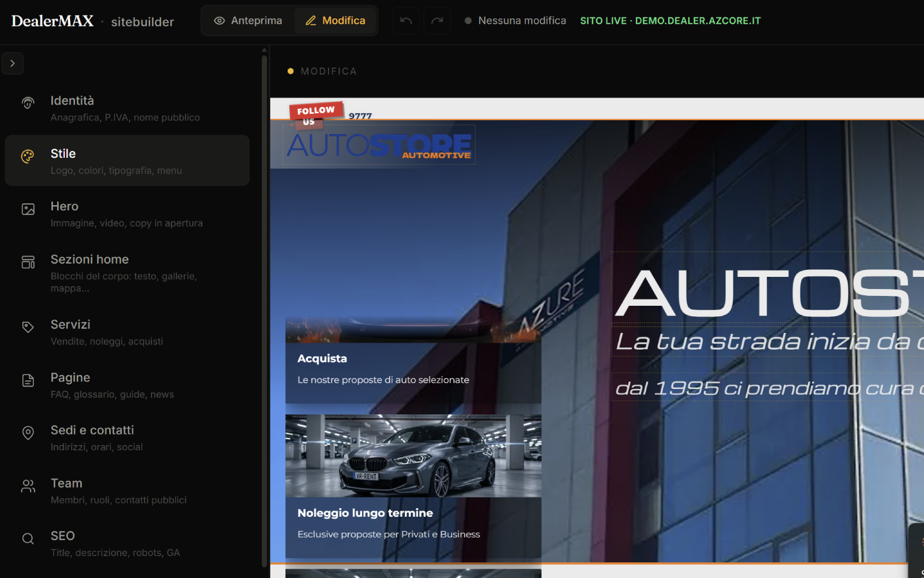Click the DealerMAX logo
This screenshot has width=924, height=578.
tap(53, 21)
